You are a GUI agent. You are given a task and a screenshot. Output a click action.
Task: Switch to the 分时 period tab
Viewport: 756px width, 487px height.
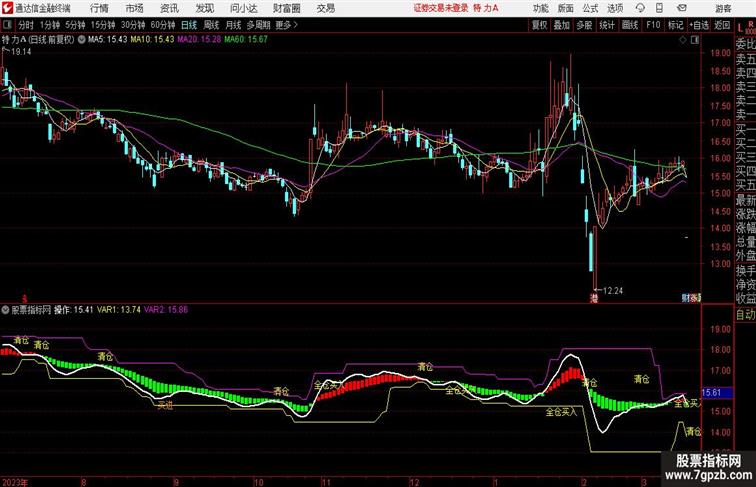click(26, 25)
